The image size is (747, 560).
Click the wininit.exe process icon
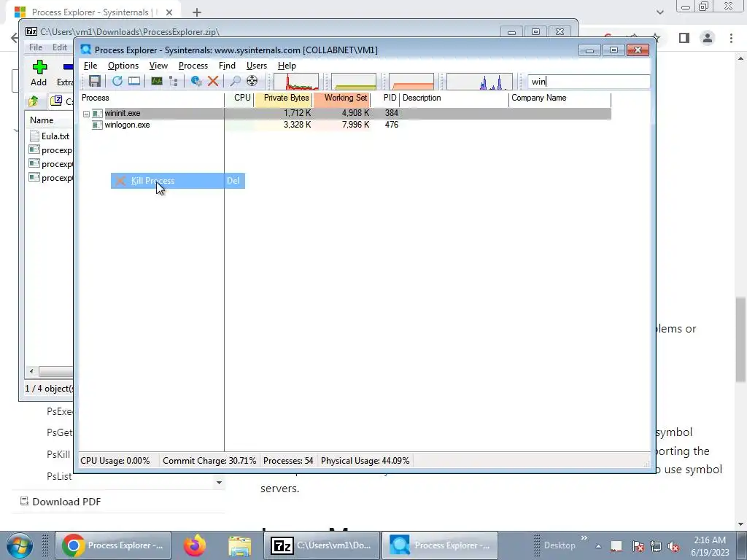pyautogui.click(x=97, y=113)
